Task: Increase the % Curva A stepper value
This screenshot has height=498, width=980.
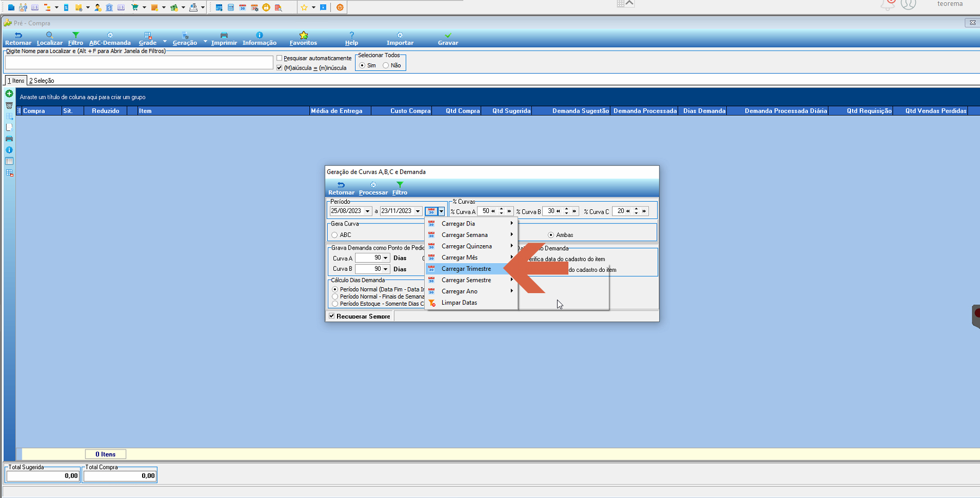Action: (x=501, y=209)
